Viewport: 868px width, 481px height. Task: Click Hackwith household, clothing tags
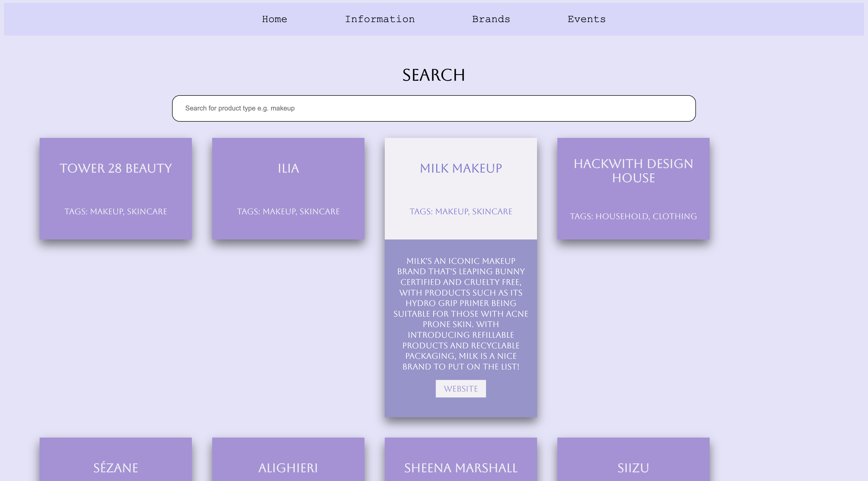pyautogui.click(x=633, y=216)
